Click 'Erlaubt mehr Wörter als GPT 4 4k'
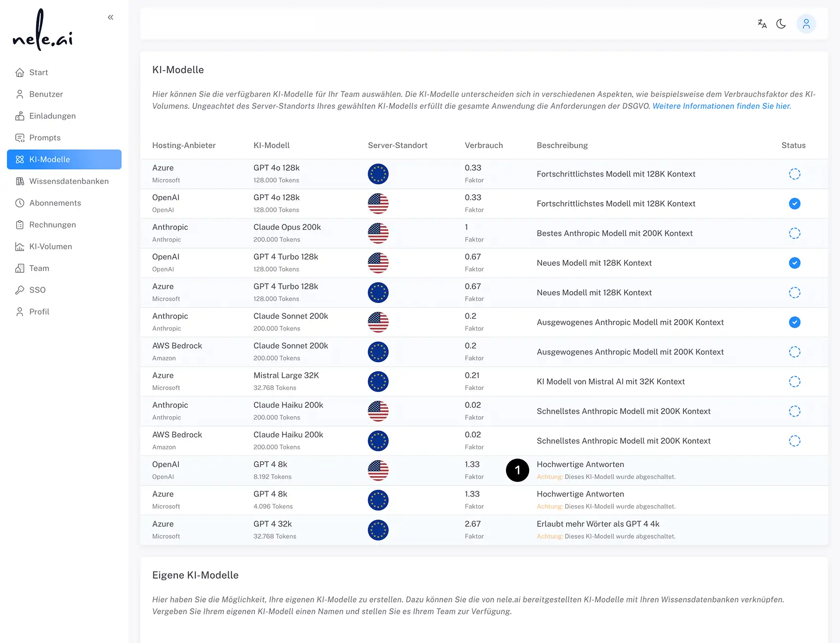840x643 pixels. (x=598, y=524)
